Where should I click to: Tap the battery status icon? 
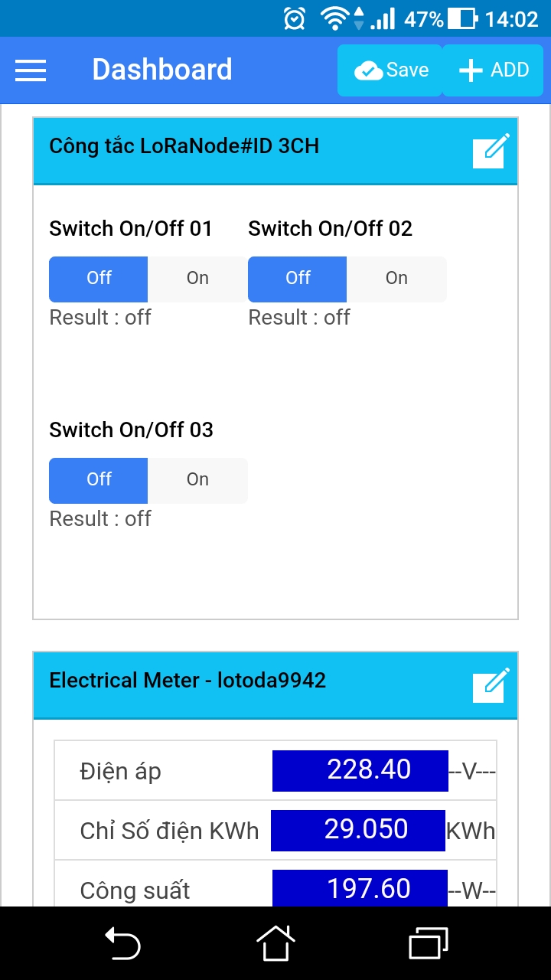(462, 18)
